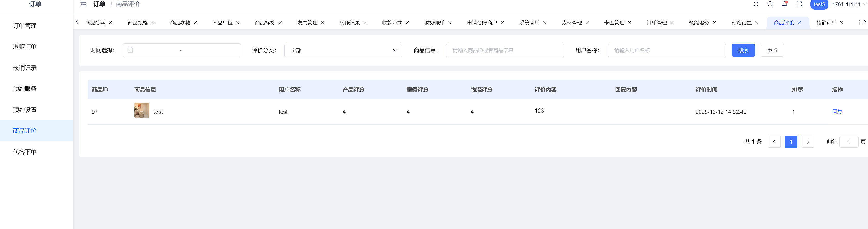Click the 商品信息 input field
This screenshot has width=868, height=229.
(505, 50)
